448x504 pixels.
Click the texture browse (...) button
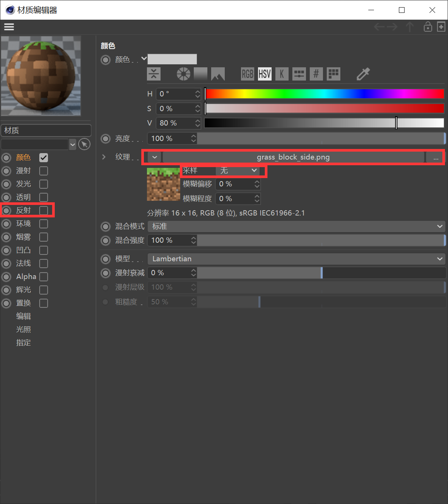[x=436, y=157]
